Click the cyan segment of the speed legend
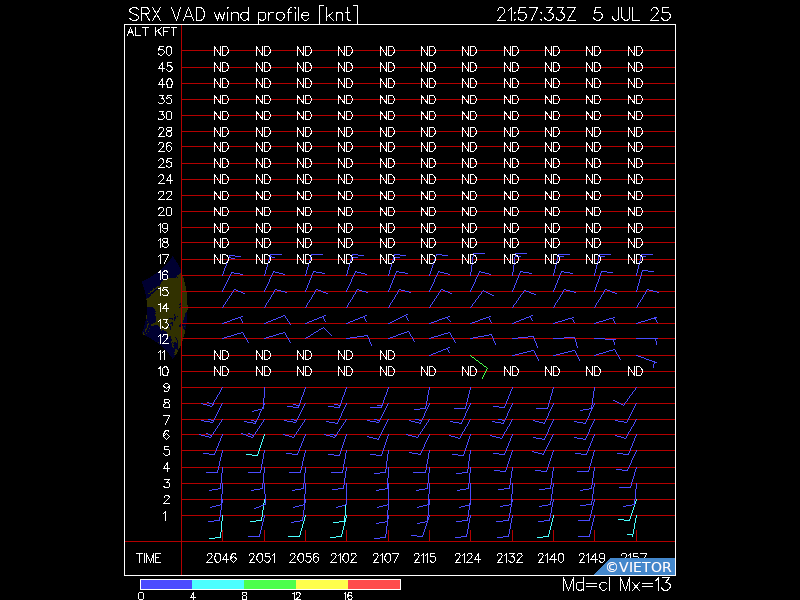 click(218, 584)
